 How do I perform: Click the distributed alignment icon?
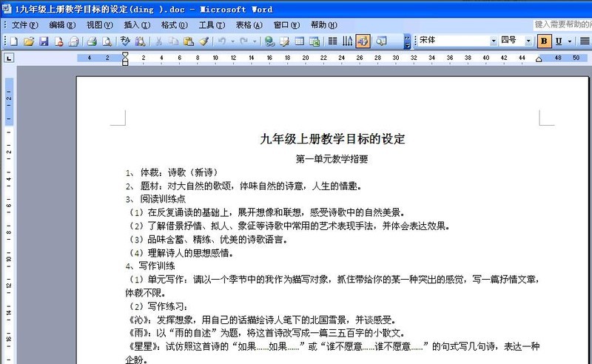585,41
